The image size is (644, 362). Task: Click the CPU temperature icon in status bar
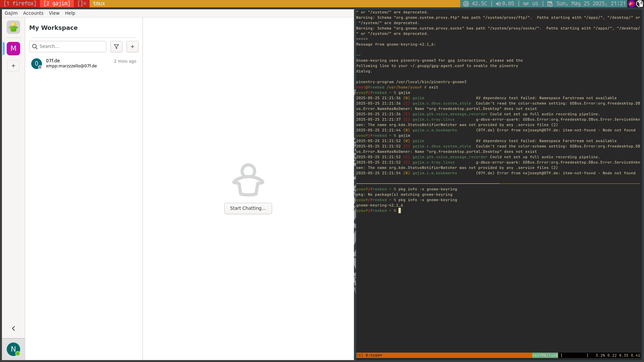(x=466, y=4)
